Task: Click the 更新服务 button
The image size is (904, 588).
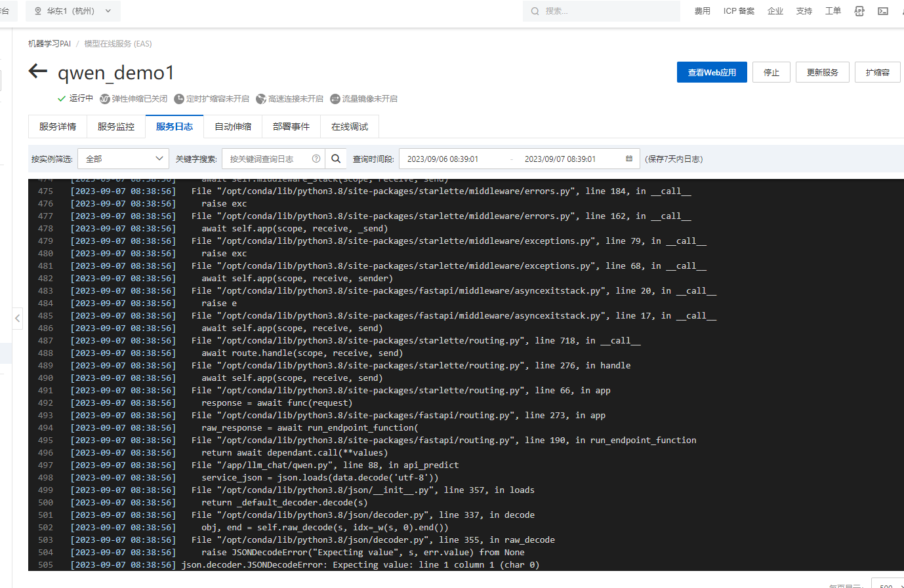Action: (x=823, y=72)
